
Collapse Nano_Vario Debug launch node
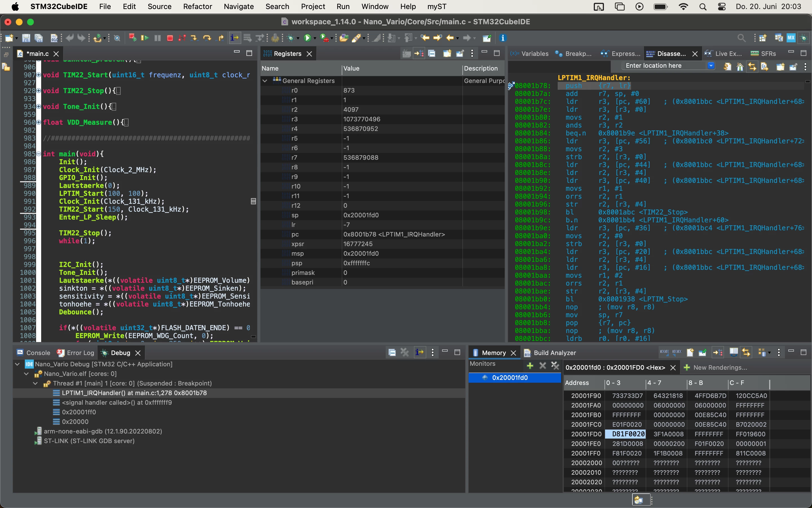[x=17, y=364]
